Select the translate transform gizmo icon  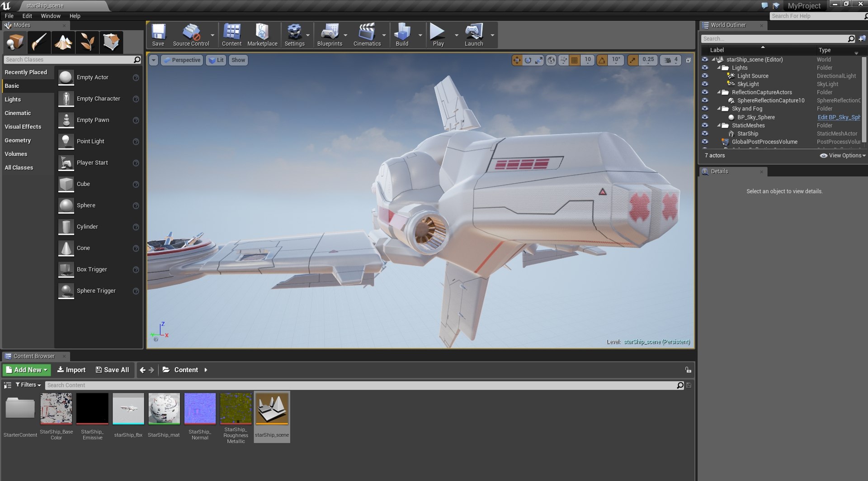pyautogui.click(x=517, y=60)
